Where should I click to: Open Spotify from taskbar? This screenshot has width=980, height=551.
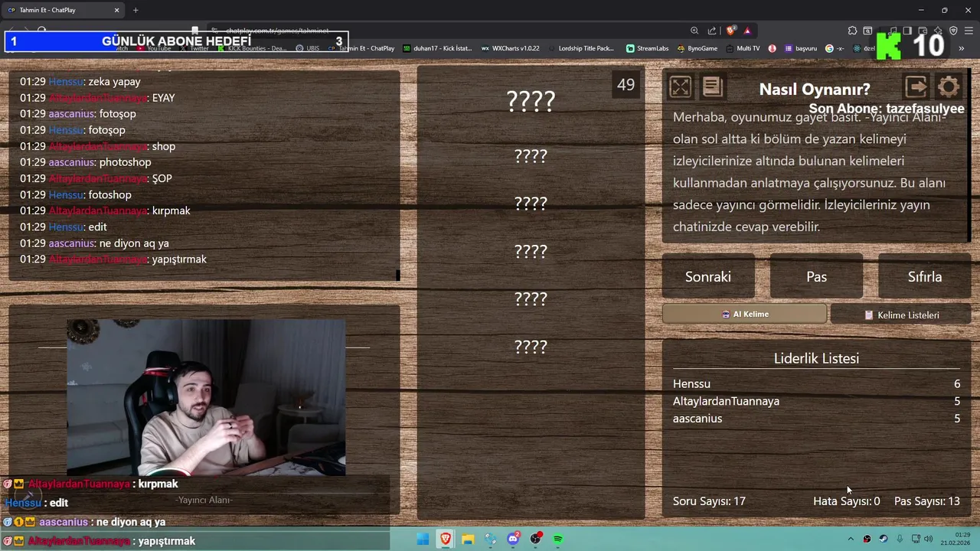(558, 540)
